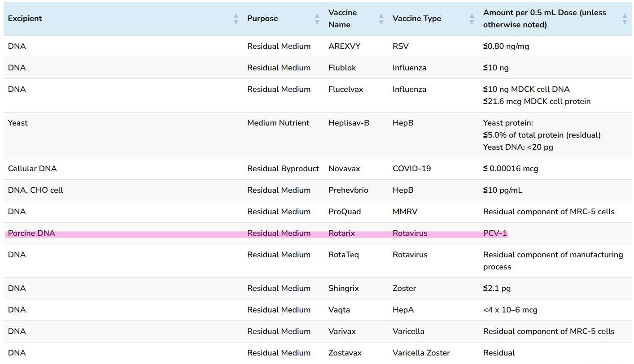
Task: Click the Yeast excipient cell
Action: [x=18, y=123]
